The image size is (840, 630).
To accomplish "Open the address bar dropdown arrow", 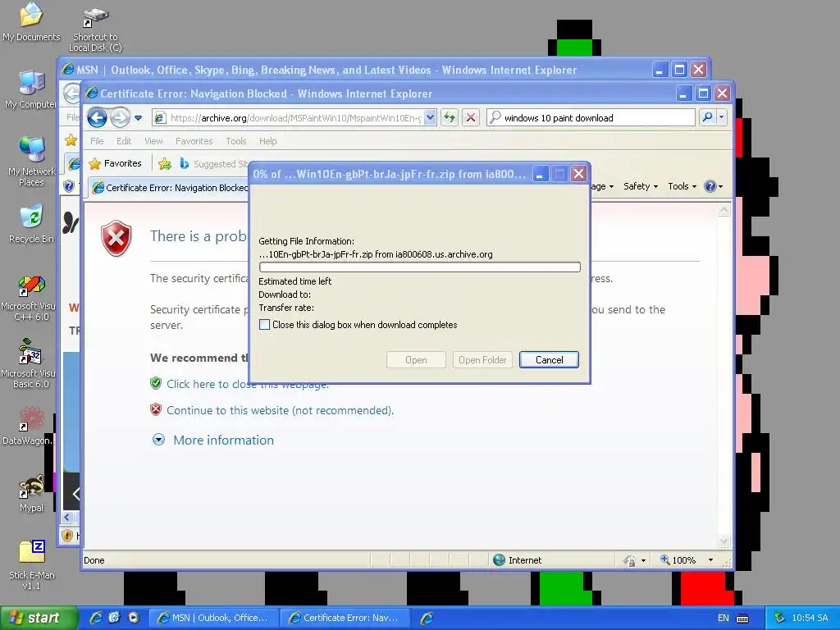I will click(430, 117).
